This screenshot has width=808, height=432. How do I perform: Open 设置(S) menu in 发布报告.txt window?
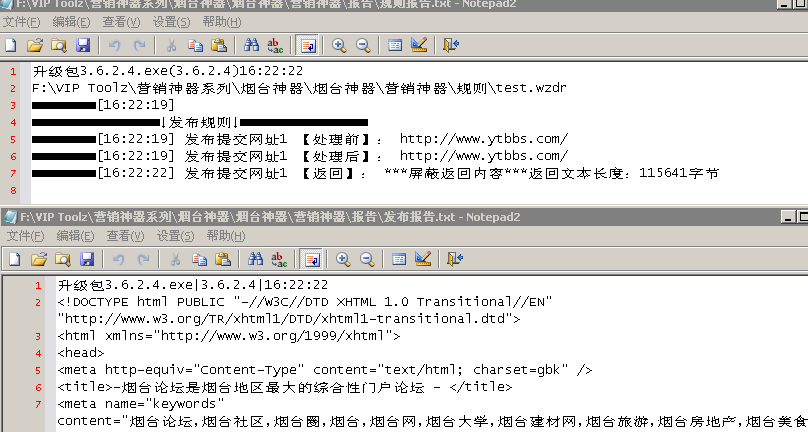(174, 235)
